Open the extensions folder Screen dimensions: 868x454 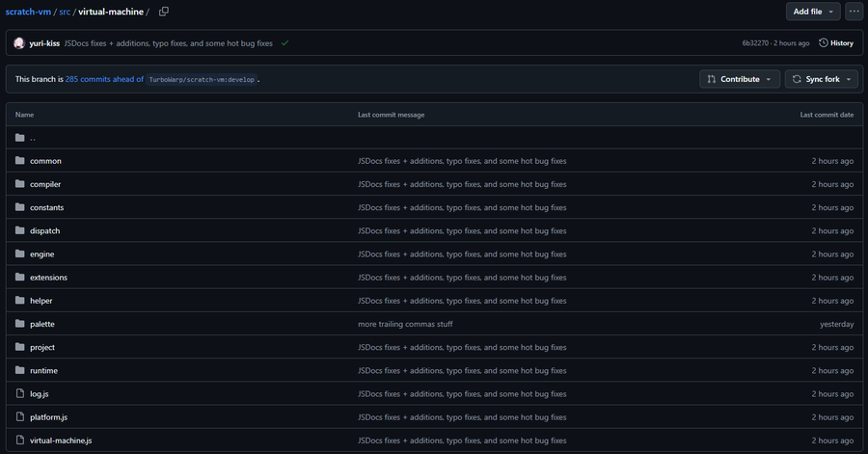pyautogui.click(x=49, y=277)
